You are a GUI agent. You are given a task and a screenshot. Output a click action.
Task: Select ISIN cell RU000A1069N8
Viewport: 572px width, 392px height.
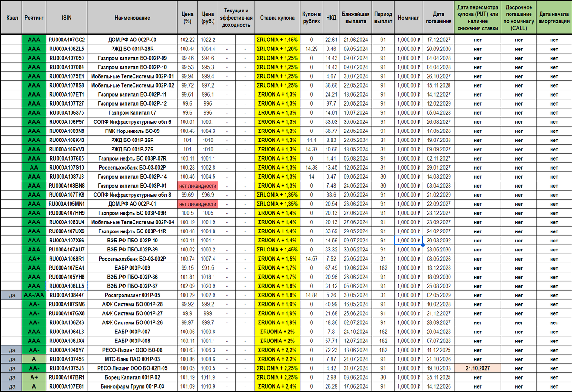[x=66, y=131]
